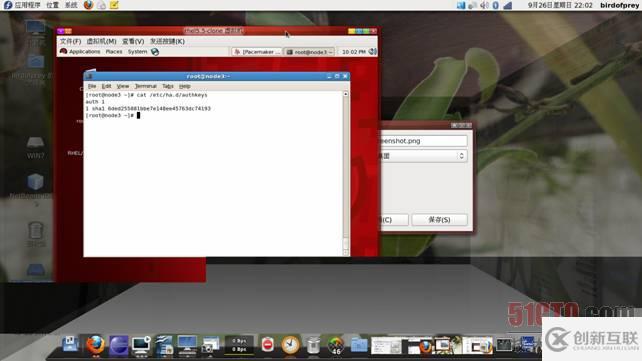Click the Bluetooth tray icon

click(x=495, y=5)
